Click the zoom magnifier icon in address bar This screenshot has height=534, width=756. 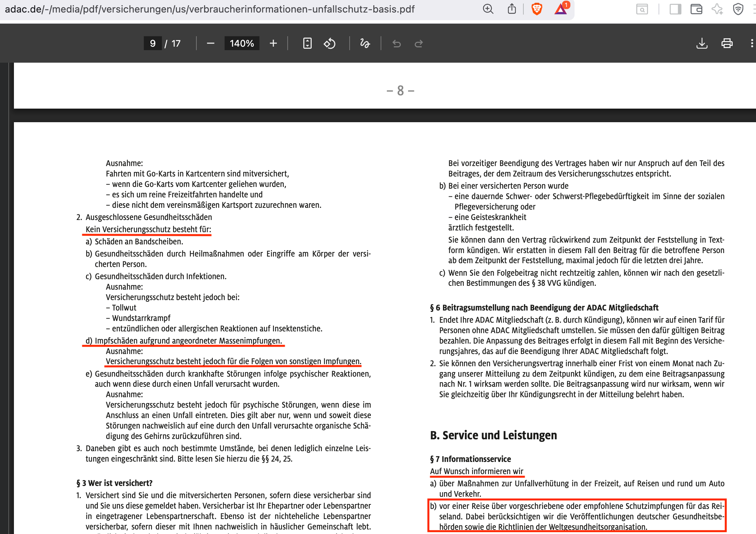tap(488, 9)
